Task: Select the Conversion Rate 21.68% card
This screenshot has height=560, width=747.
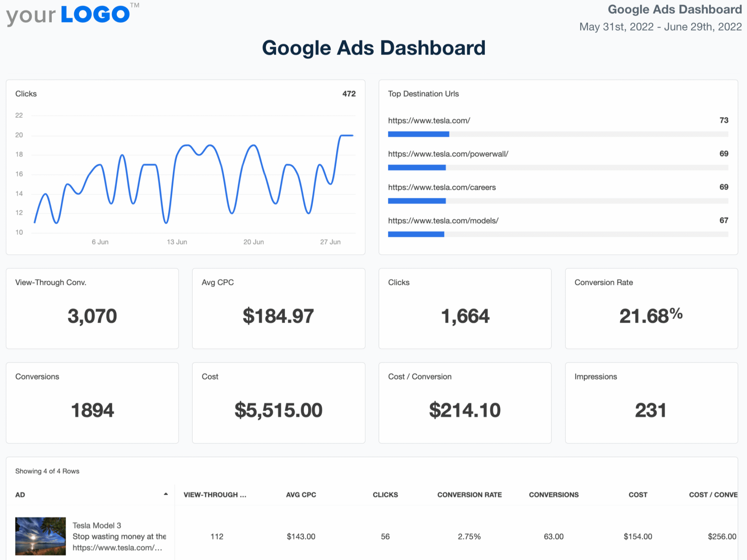Action: click(651, 308)
